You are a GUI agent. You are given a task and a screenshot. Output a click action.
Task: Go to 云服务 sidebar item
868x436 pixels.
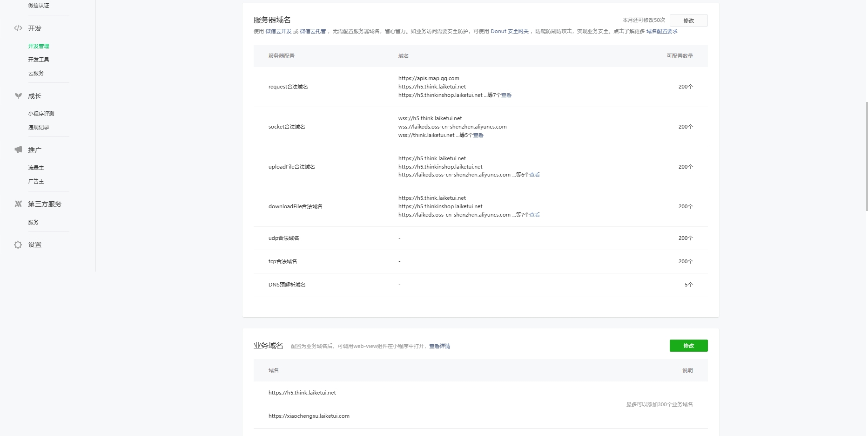pos(36,73)
